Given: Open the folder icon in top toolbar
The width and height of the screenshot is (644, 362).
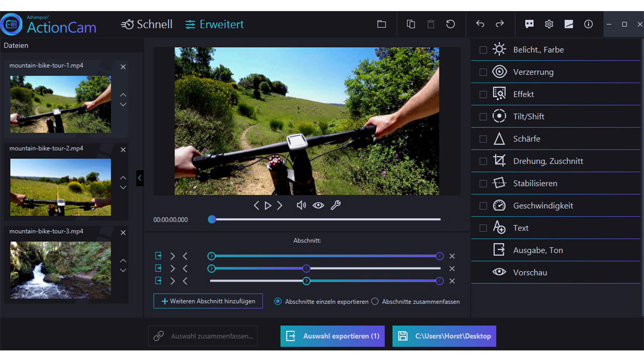Looking at the screenshot, I should pyautogui.click(x=381, y=24).
